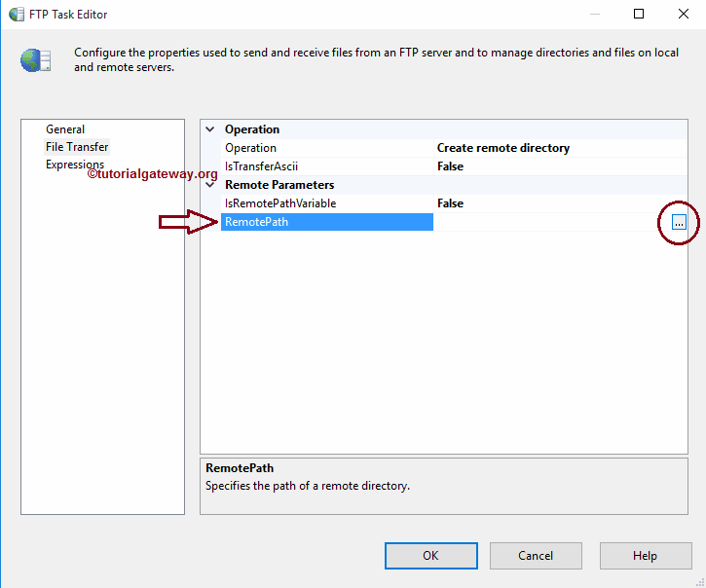Click the 'Remote Parameters' category header
Viewport: 706px width, 588px height.
coord(279,185)
